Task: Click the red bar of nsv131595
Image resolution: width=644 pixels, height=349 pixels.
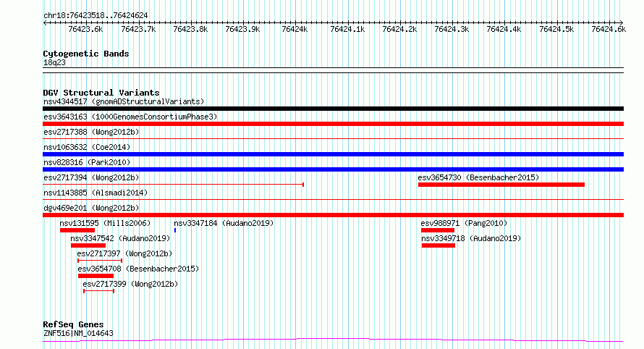Action: [x=77, y=230]
